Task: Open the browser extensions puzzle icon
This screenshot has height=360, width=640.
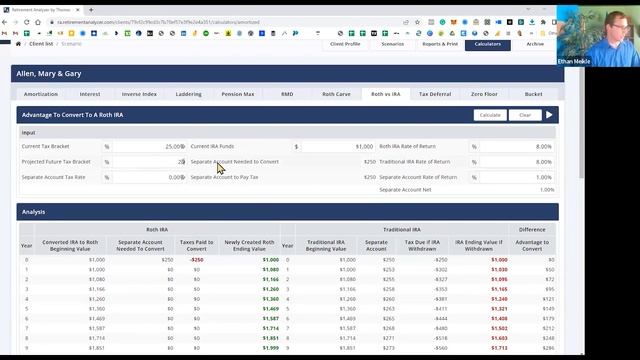Action: click(x=543, y=22)
